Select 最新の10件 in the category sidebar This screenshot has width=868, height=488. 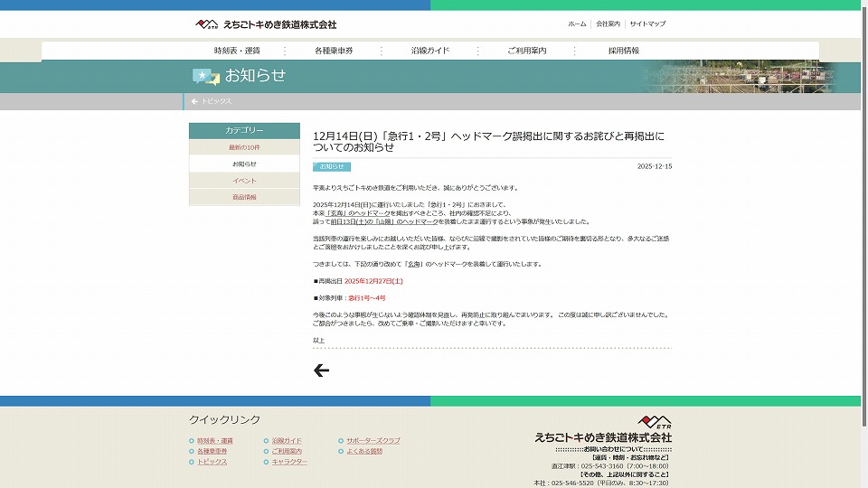click(244, 147)
